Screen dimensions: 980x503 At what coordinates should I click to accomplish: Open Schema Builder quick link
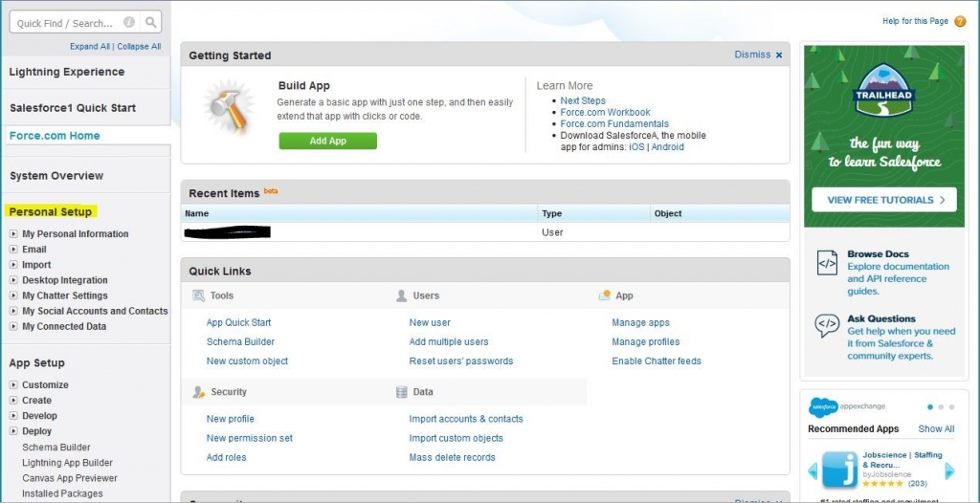(240, 341)
